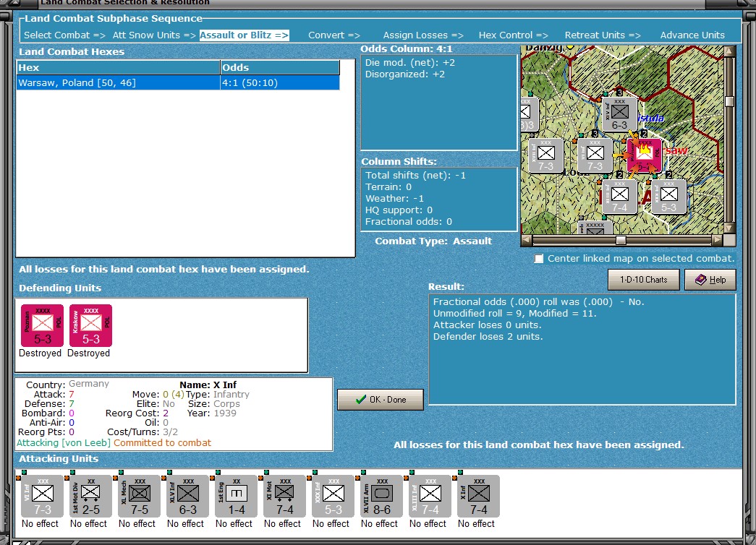This screenshot has height=545, width=756.
Task: Select the VI Inf 7-3 attacking unit
Action: pos(43,497)
